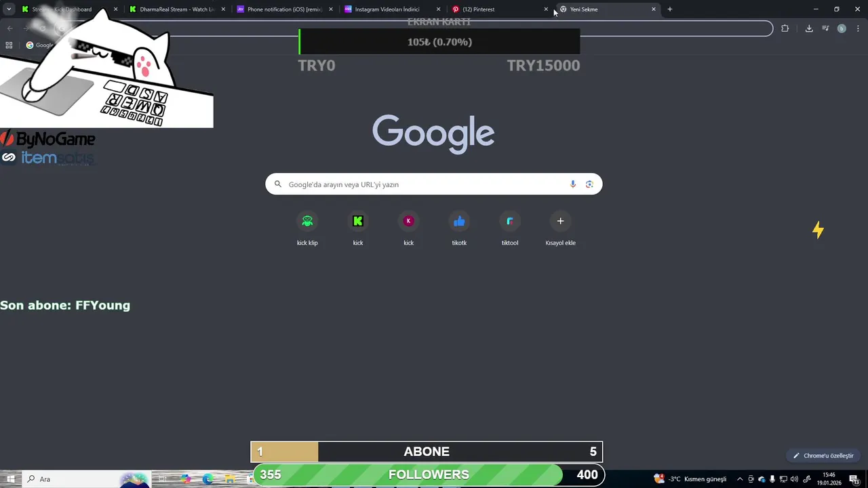Launch Microsoft Edge from taskbar
The image size is (868, 488).
coord(208,479)
